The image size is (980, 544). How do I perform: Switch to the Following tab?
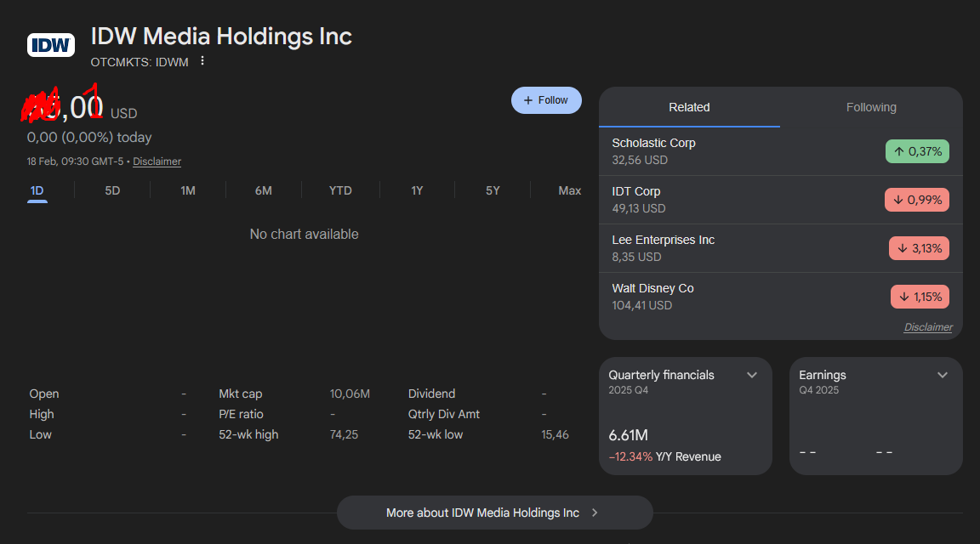click(871, 107)
